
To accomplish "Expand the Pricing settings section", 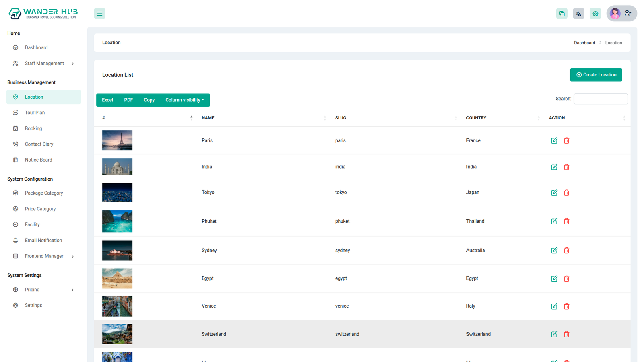I will (44, 290).
